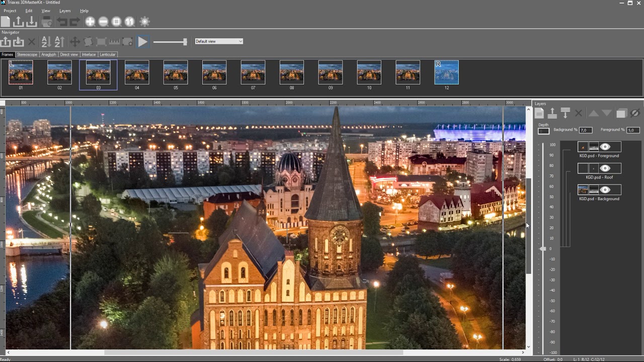Delete selected layer with Layers X icon

tap(579, 114)
